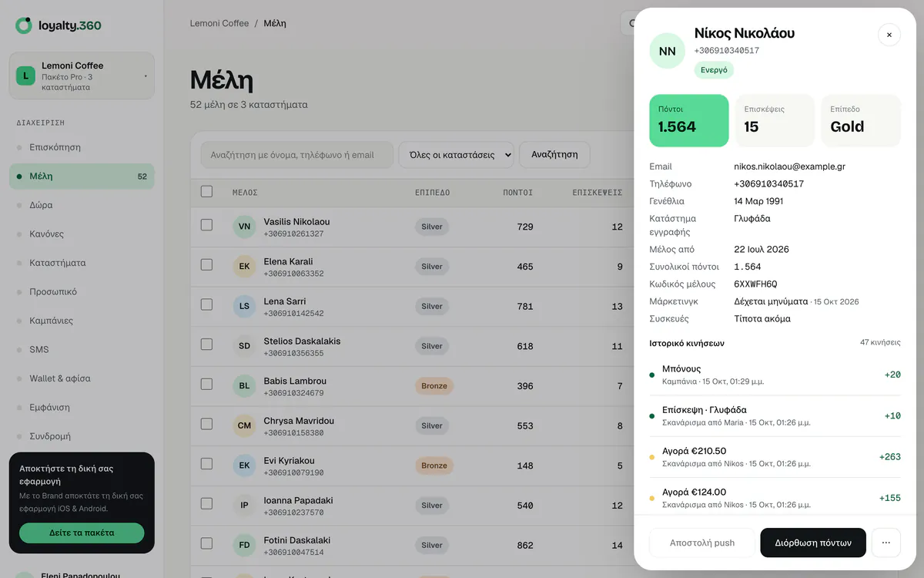Screen dimensions: 924x578
Task: Follow the Lemoni Coffee breadcrumb link
Action: click(x=219, y=23)
